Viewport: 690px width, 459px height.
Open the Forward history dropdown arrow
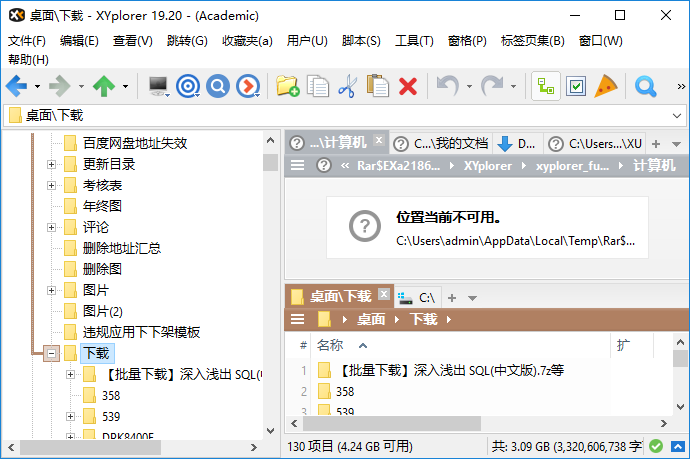pos(81,86)
